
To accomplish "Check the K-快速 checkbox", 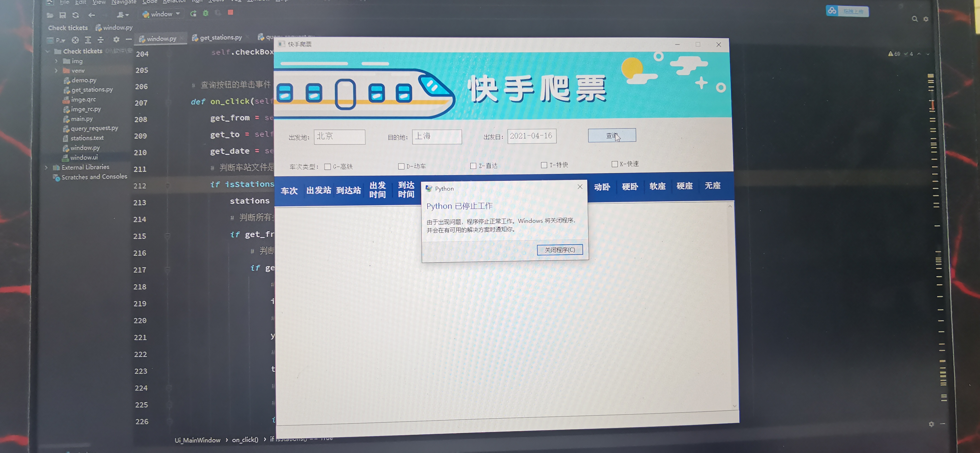I will point(614,164).
